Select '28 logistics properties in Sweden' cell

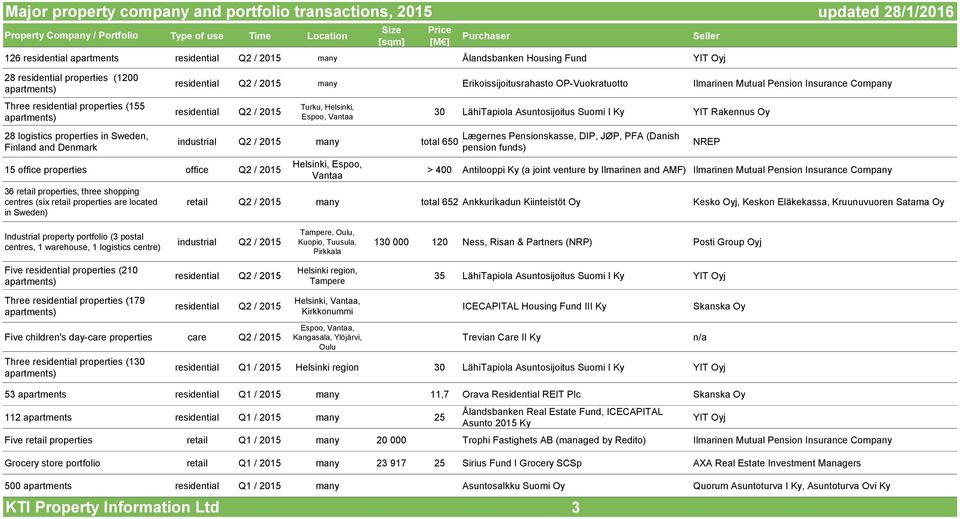click(76, 141)
